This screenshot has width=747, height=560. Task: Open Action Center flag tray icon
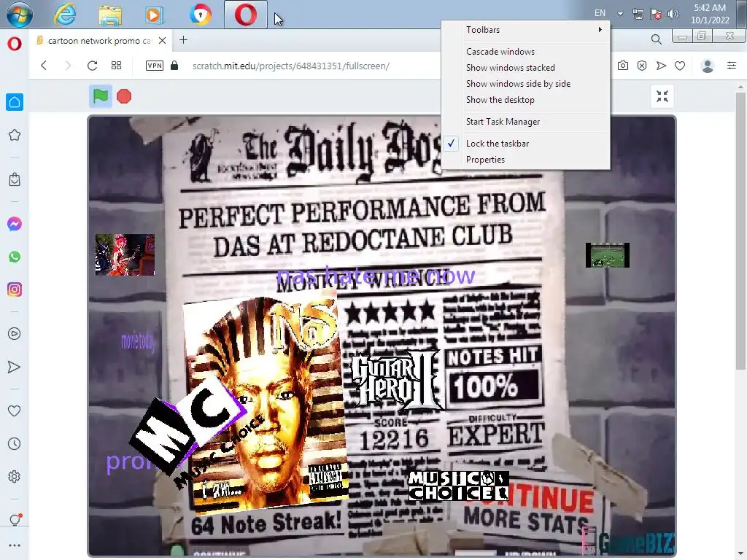pos(656,14)
